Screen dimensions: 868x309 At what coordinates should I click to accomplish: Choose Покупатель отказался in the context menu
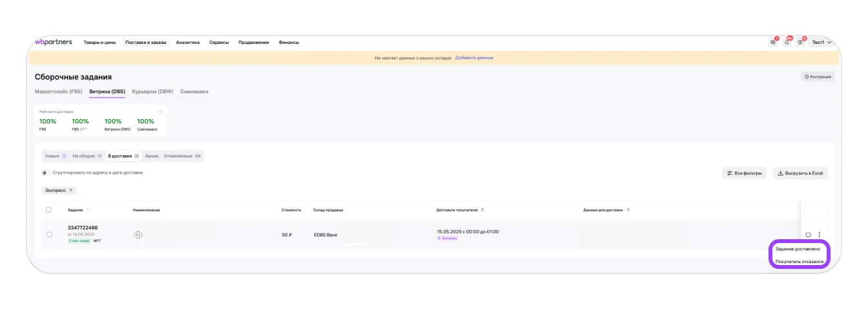tap(799, 262)
